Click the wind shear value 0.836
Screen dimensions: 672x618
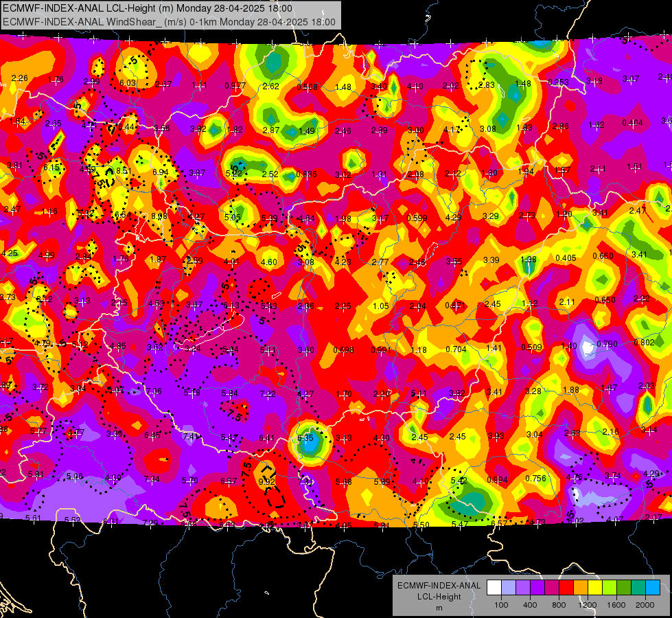[306, 174]
